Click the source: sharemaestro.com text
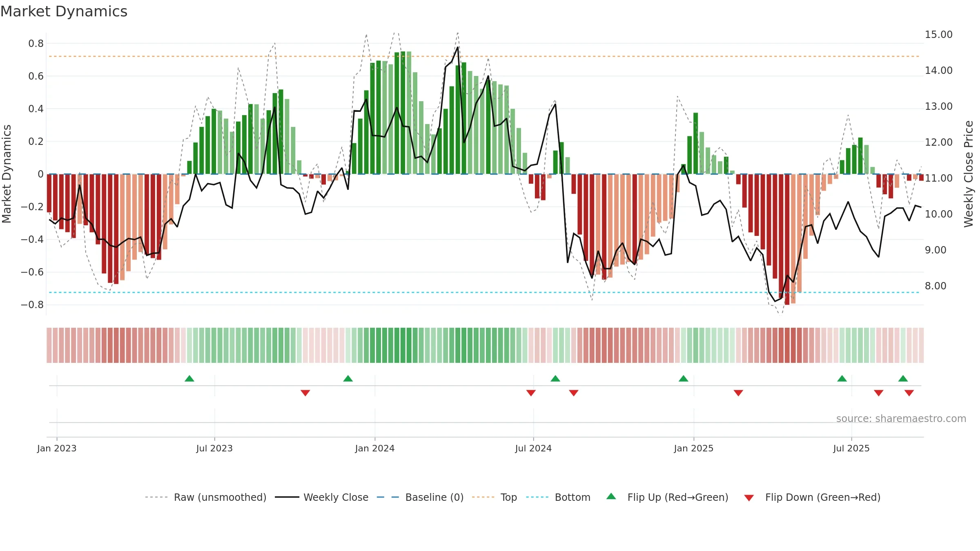The image size is (980, 551). pyautogui.click(x=901, y=418)
